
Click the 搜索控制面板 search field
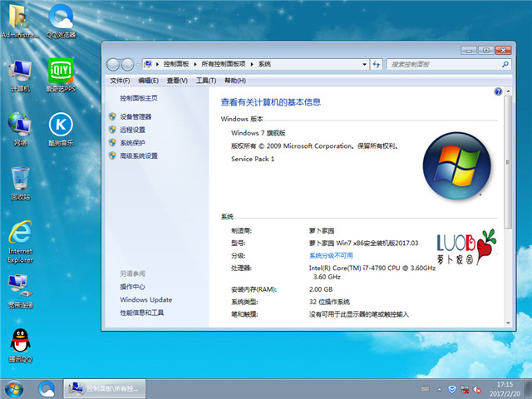tap(449, 64)
